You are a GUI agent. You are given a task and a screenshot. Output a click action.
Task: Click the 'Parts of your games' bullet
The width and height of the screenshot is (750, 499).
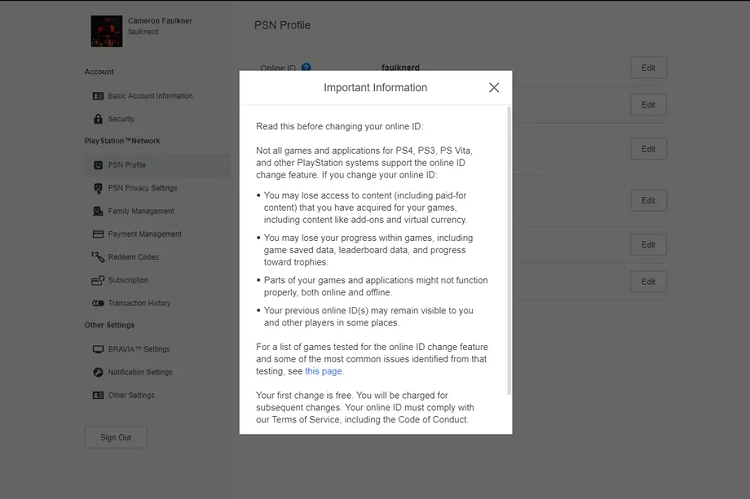pos(375,286)
